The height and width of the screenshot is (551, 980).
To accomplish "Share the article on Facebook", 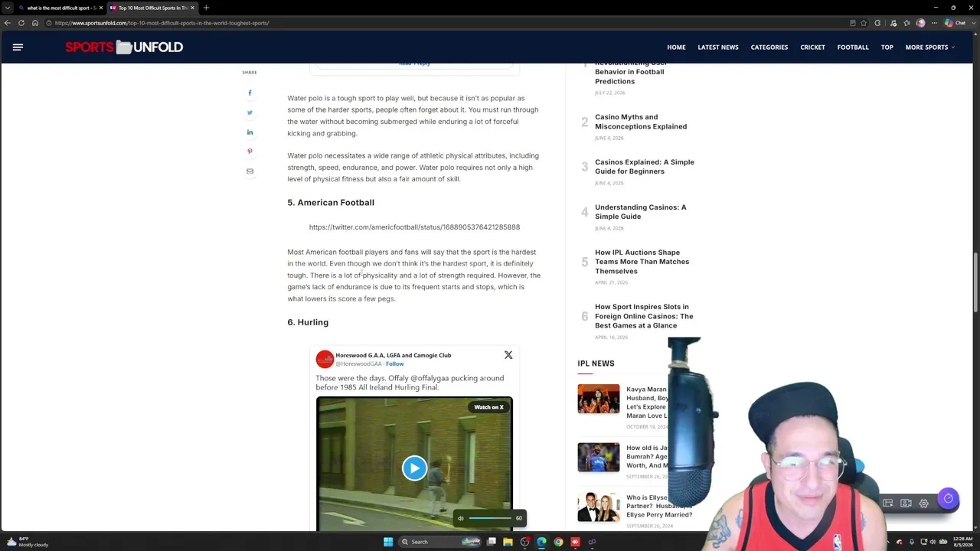I will coord(250,93).
